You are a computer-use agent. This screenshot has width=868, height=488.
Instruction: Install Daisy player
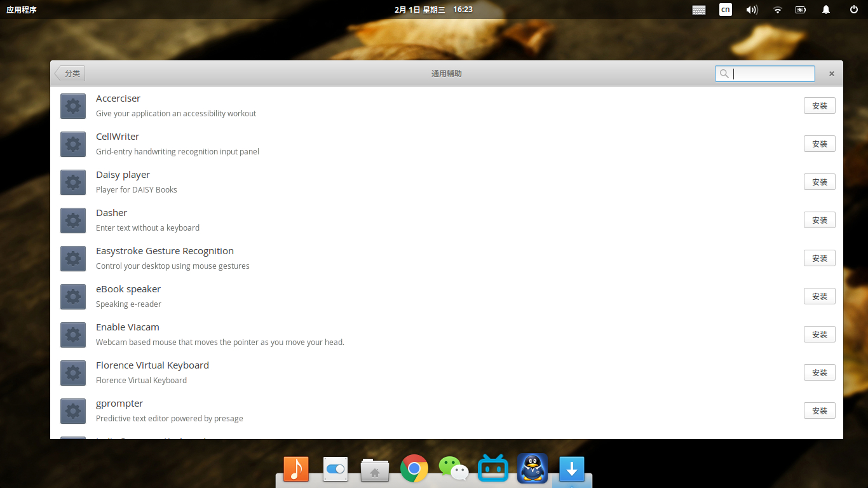pyautogui.click(x=820, y=182)
